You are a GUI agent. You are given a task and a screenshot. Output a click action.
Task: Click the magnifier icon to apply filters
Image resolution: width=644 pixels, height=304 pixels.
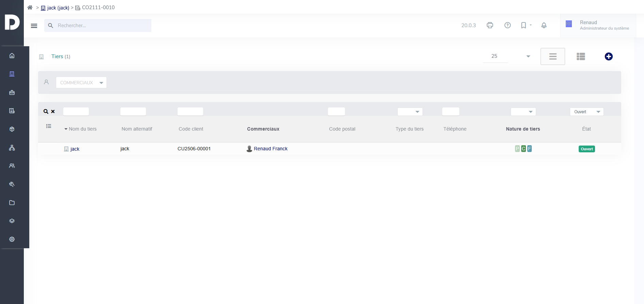(x=46, y=112)
